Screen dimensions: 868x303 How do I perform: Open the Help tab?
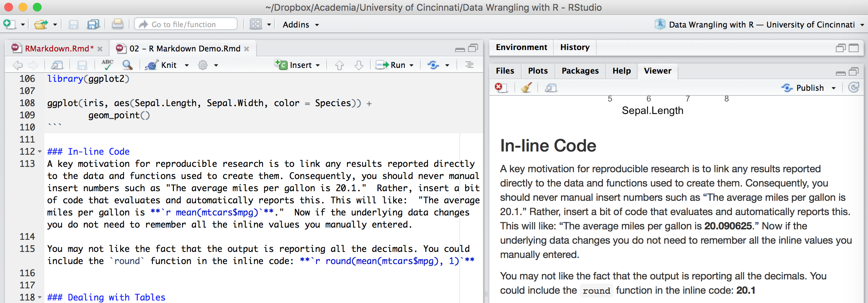(x=621, y=71)
